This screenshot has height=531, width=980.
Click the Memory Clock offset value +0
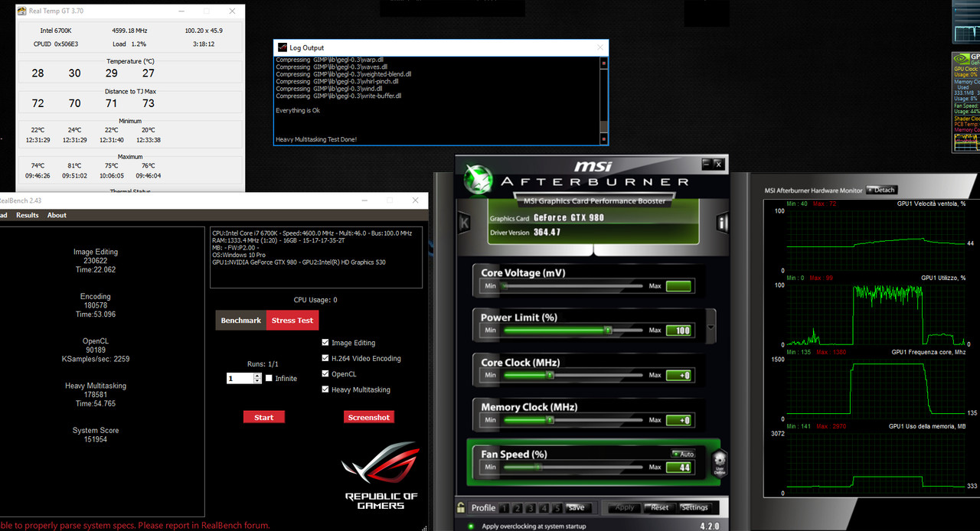679,420
